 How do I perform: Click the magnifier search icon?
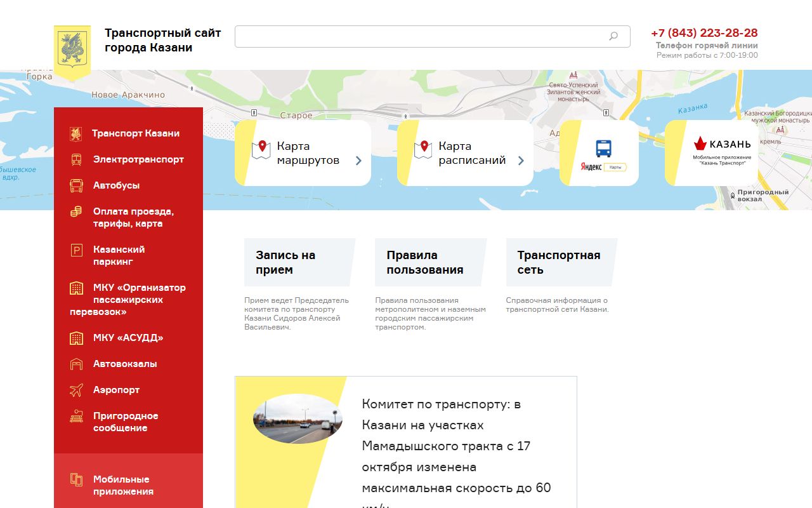(x=613, y=36)
